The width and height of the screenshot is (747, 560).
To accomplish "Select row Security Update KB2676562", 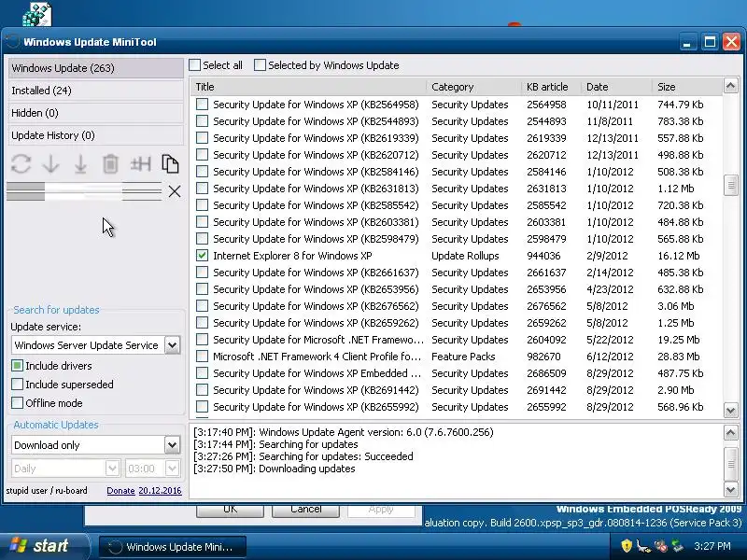I will click(x=457, y=306).
